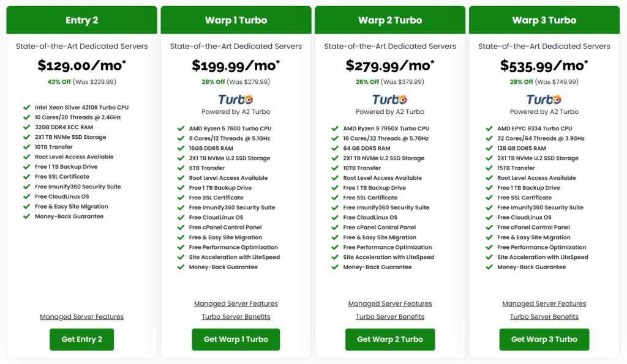Open Turbo Server Benefits link in Warp 3 Turbo
This screenshot has height=364, width=627.
[544, 317]
